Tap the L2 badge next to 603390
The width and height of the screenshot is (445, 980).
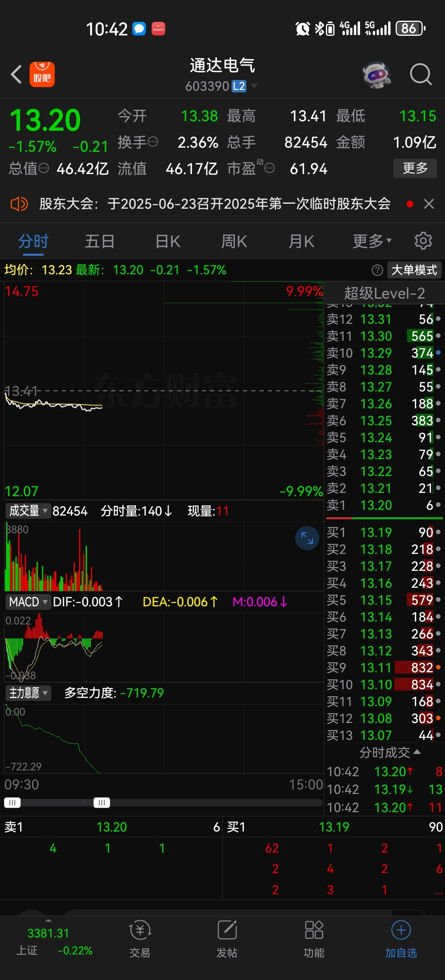239,86
